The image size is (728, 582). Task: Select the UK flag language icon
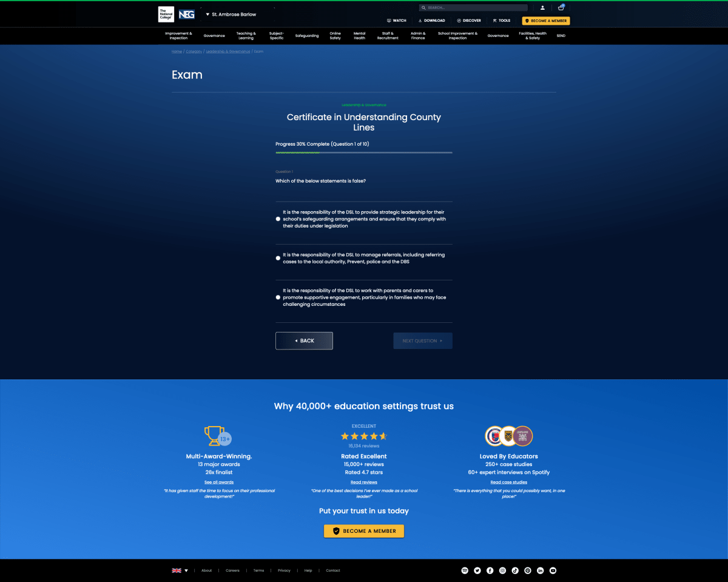click(177, 570)
